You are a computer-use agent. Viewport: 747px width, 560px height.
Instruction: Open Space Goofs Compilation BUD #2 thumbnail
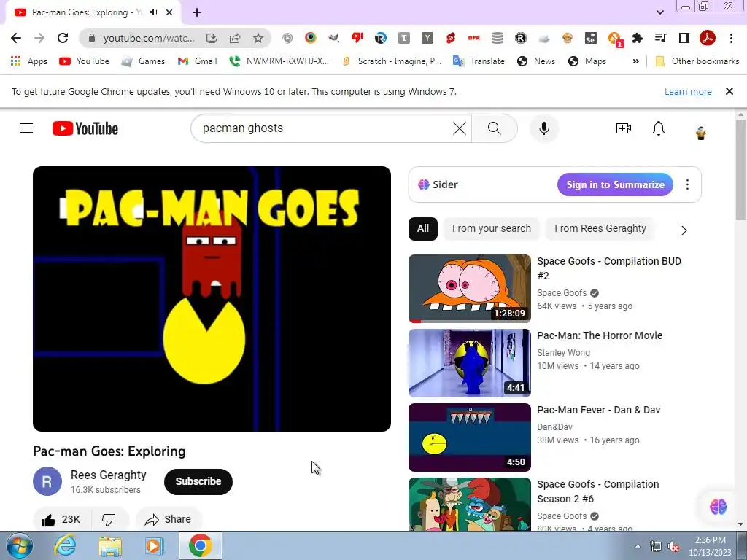click(470, 289)
